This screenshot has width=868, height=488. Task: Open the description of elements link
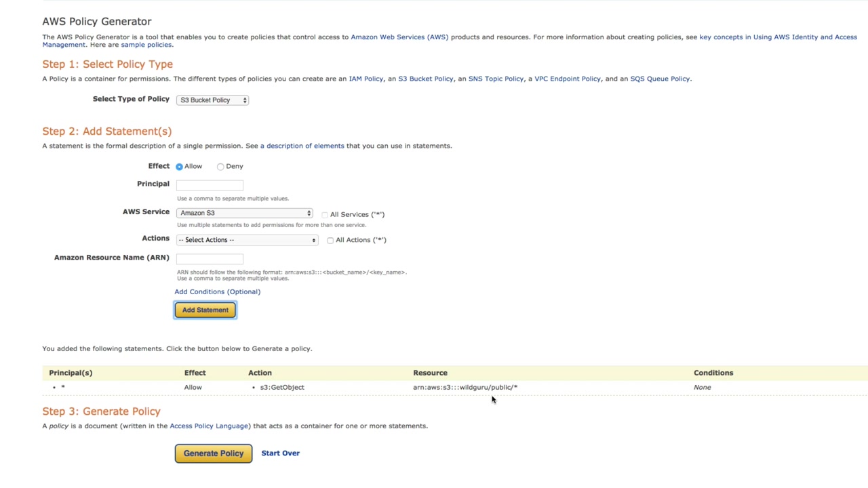click(x=302, y=146)
